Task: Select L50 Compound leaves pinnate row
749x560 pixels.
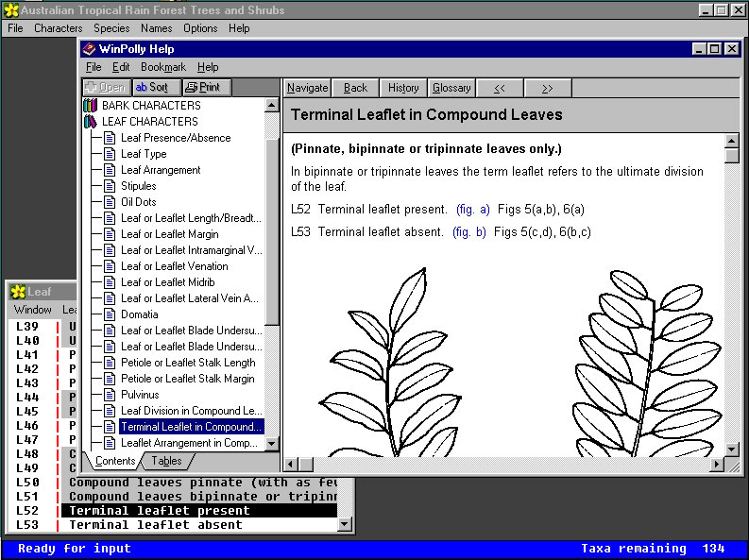Action: pos(175,483)
